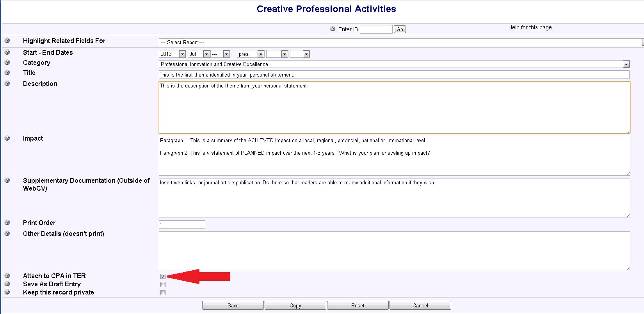This screenshot has height=314, width=644.
Task: Click into Other Details text area
Action: pos(395,251)
